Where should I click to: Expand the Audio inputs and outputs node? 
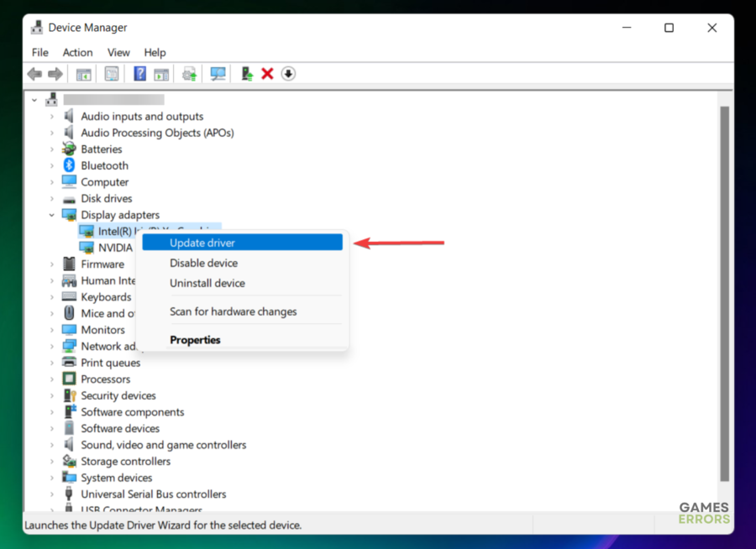pos(52,117)
